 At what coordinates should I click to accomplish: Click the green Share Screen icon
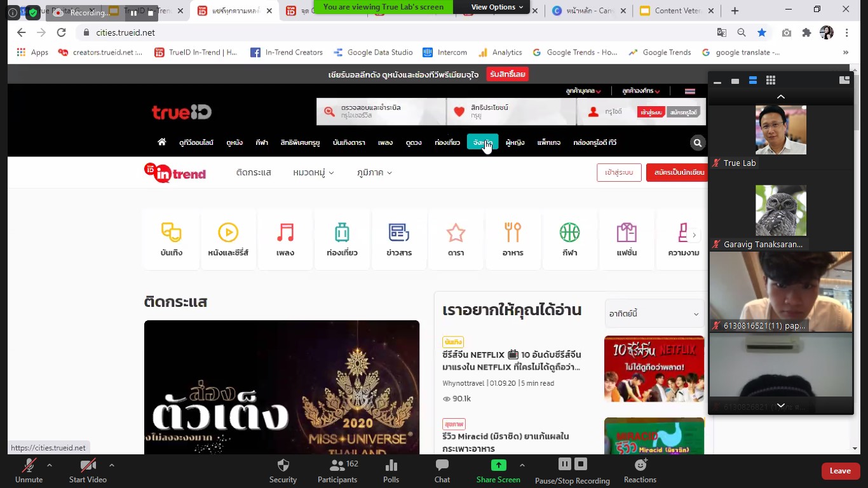[x=499, y=465]
